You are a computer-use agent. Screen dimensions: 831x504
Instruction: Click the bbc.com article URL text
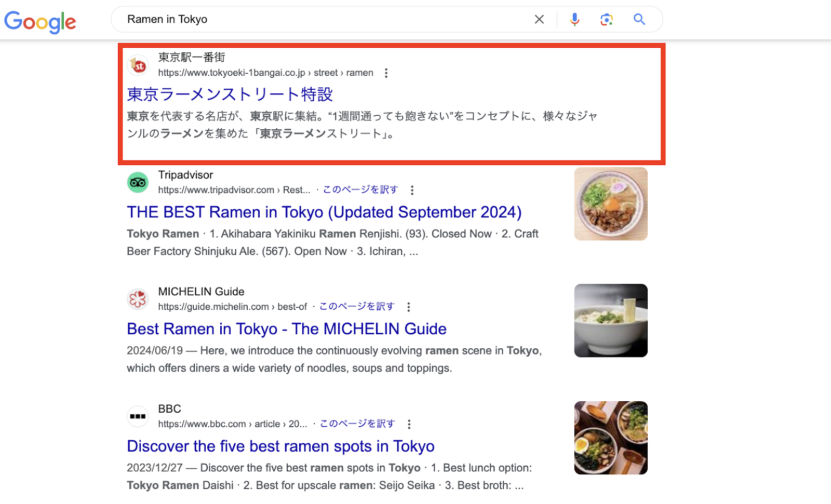(232, 424)
